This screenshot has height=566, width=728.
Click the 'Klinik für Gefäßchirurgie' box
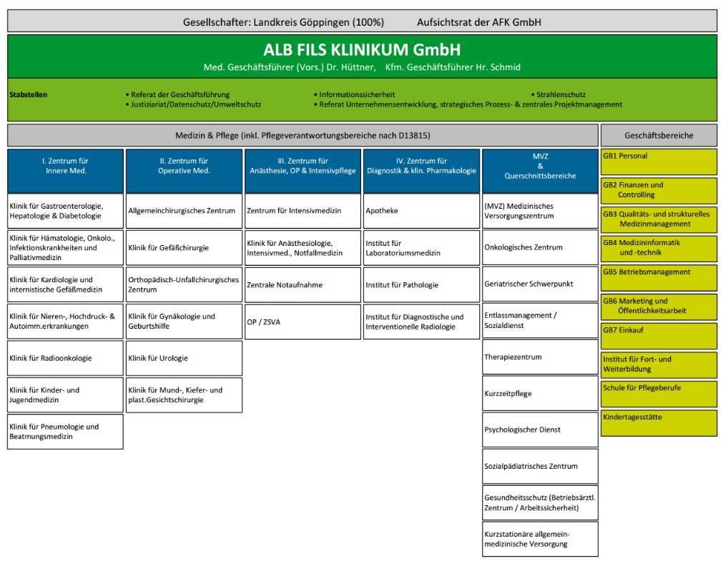185,248
